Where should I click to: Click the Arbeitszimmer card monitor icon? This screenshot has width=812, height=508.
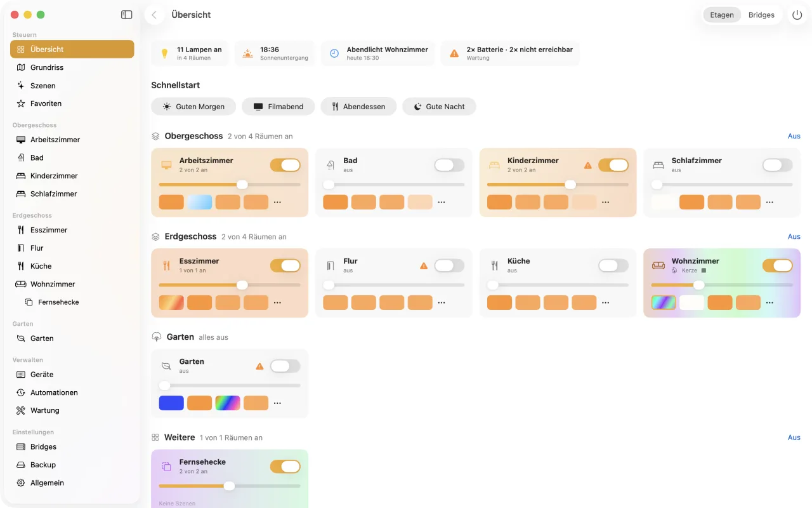point(166,165)
